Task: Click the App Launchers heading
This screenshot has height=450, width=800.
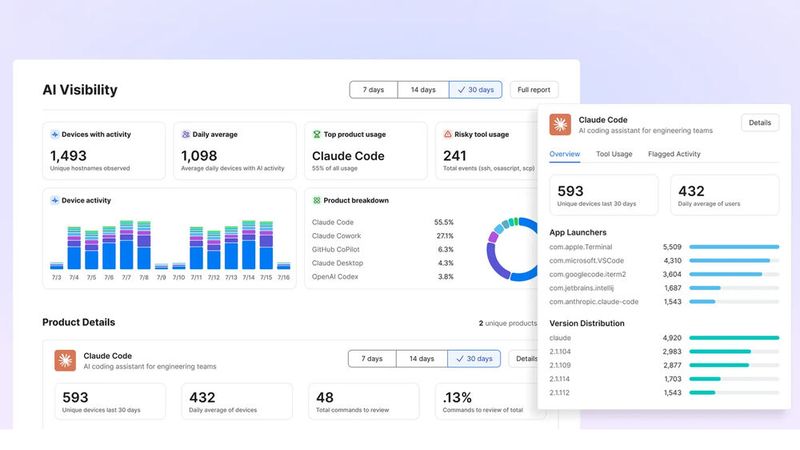Action: click(578, 233)
